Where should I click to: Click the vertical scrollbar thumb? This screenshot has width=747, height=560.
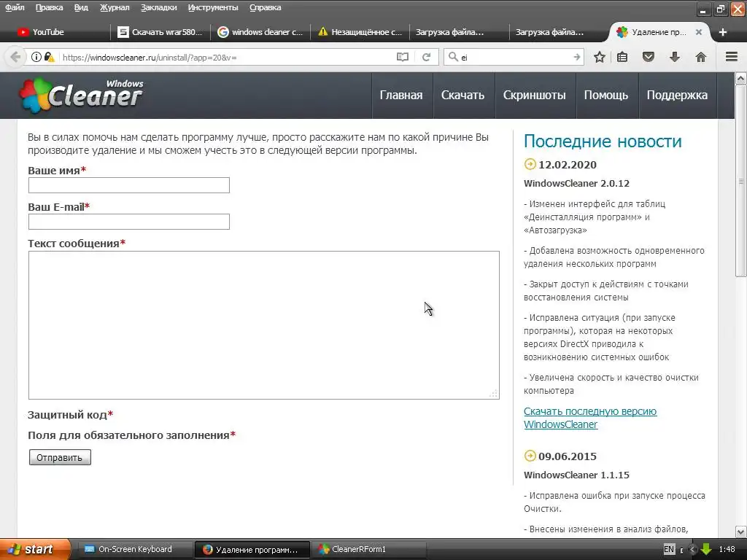click(740, 181)
